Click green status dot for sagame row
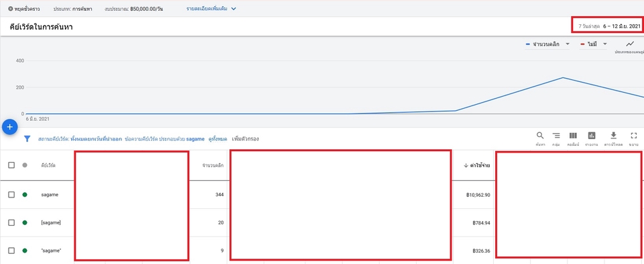 25,195
